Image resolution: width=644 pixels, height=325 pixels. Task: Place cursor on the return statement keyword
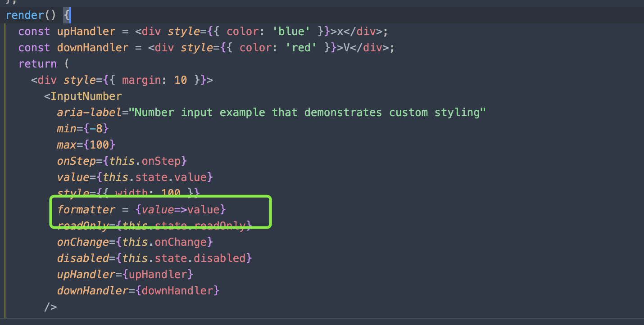38,63
